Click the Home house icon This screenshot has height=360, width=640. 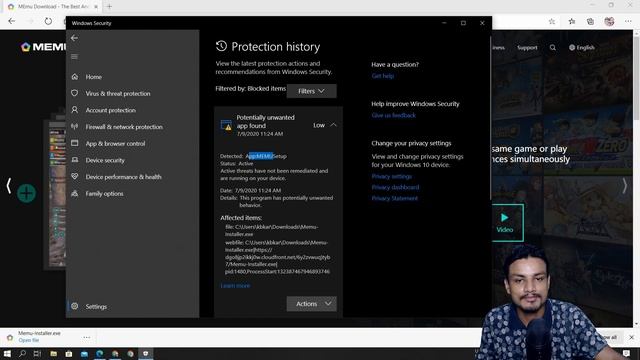(x=75, y=77)
